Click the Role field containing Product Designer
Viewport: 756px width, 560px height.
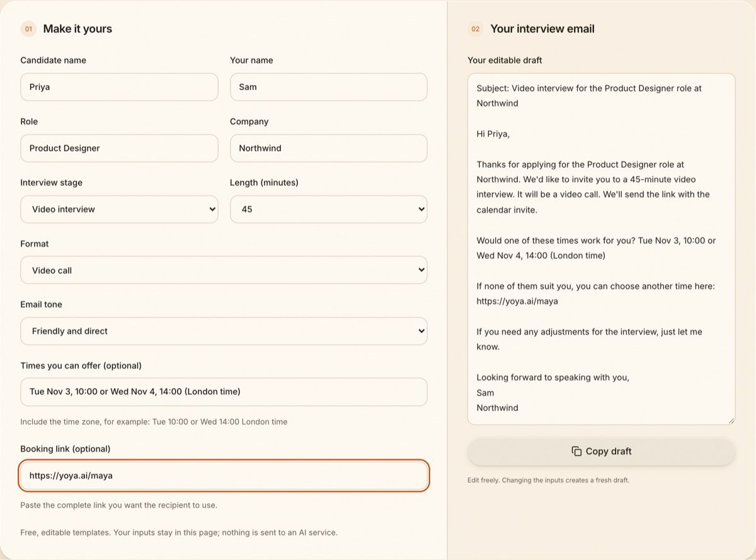click(119, 148)
